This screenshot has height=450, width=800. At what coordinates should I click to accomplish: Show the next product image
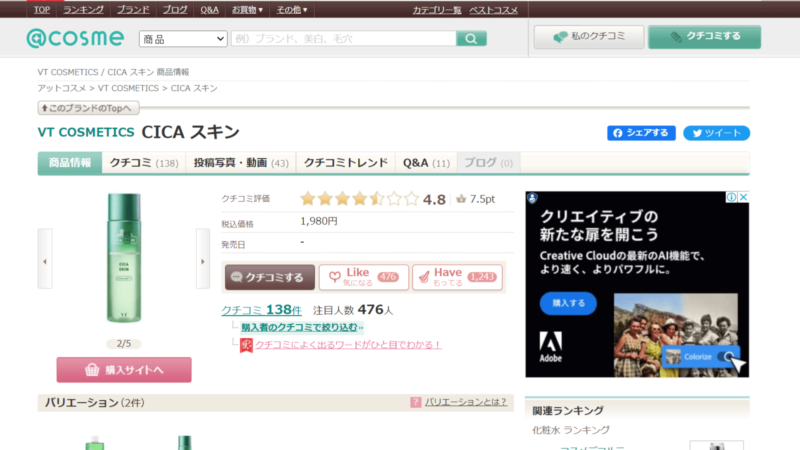203,259
